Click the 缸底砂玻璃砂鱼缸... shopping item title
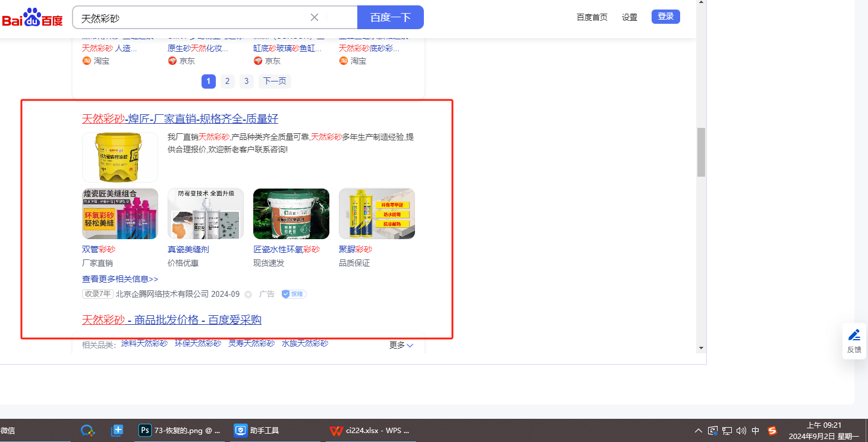Screen dimensions: 868x442 coord(288,48)
